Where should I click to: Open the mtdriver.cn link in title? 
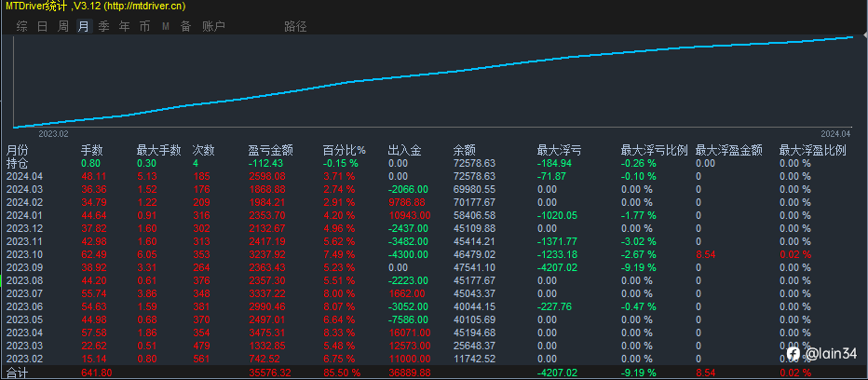(144, 7)
